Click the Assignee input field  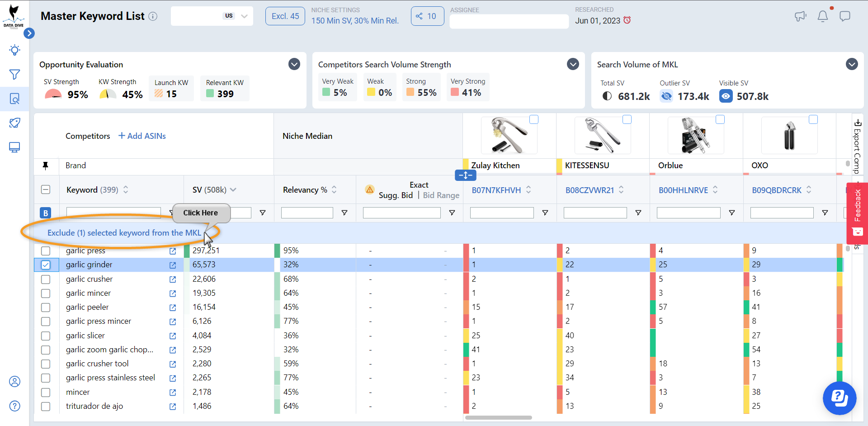click(509, 21)
